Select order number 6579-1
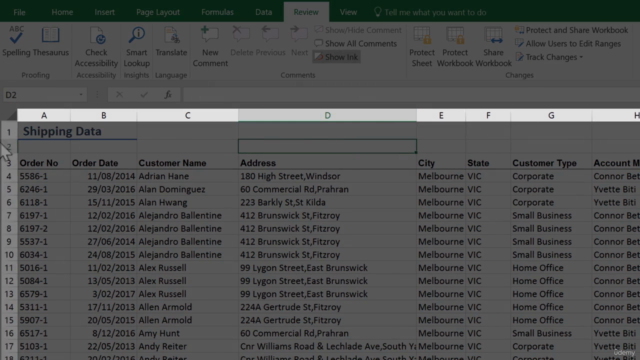The image size is (640, 360). point(44,294)
